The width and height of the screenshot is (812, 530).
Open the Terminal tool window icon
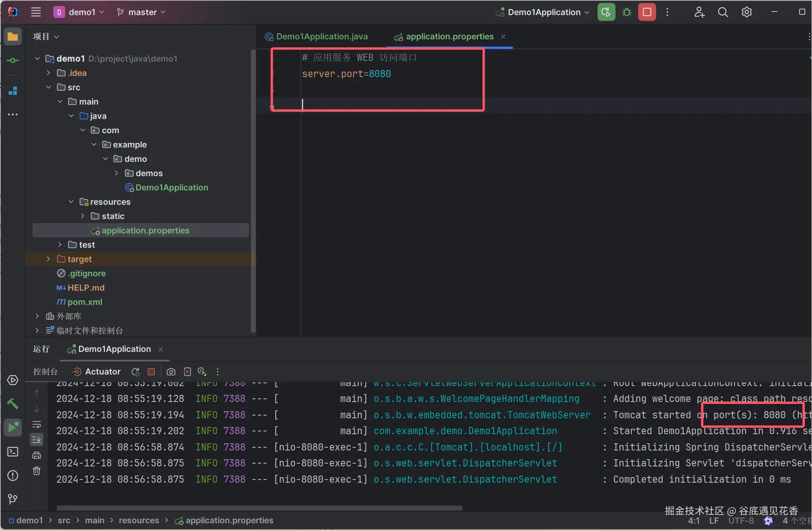coord(13,452)
